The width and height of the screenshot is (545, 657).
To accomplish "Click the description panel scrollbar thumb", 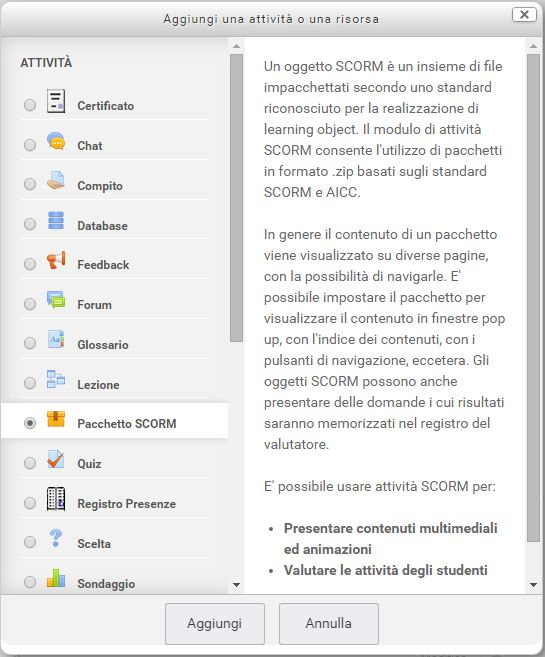I will (x=533, y=298).
